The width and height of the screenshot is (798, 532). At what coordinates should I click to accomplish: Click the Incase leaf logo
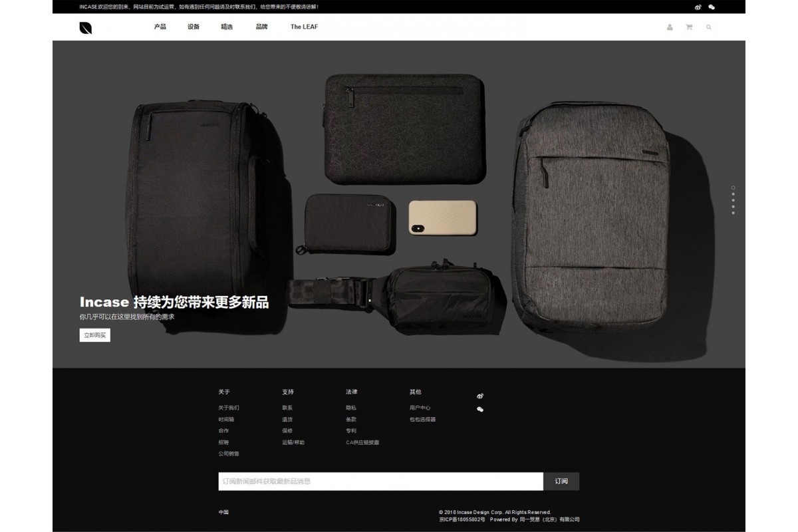[84, 27]
